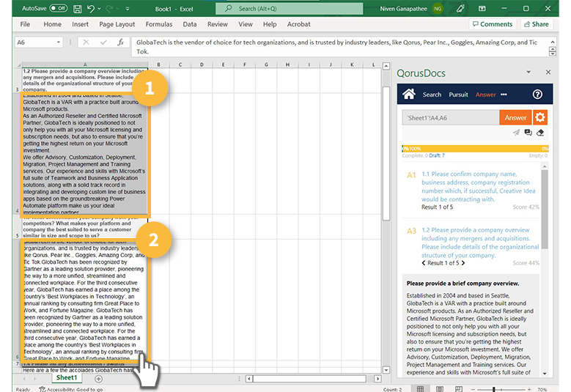Click the send paper-plane icon
Image resolution: width=571 pixels, height=392 pixels.
(x=516, y=133)
